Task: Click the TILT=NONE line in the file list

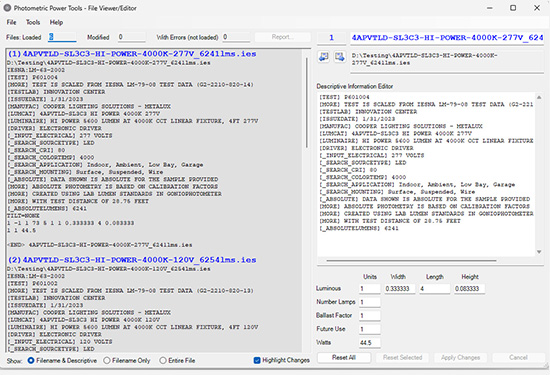Action: 23,216
